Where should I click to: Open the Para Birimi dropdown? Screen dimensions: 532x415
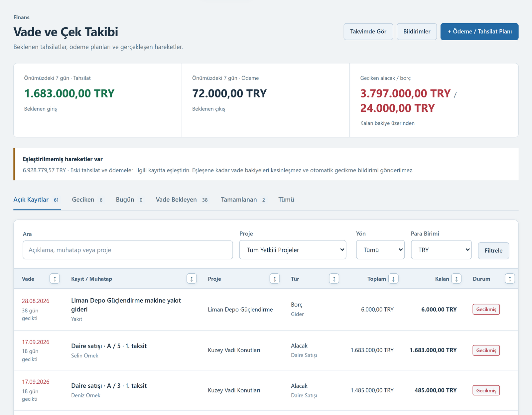point(441,250)
